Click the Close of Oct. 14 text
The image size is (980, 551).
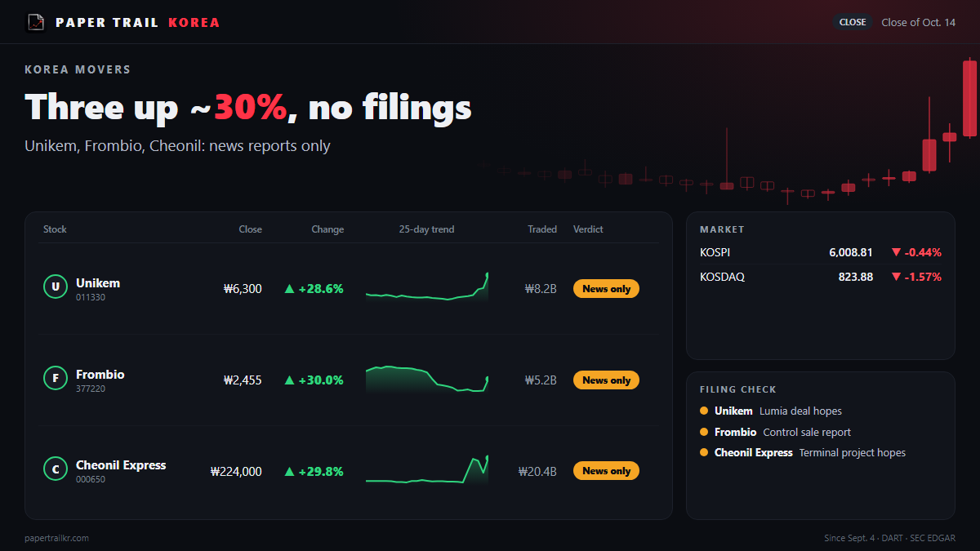[918, 22]
